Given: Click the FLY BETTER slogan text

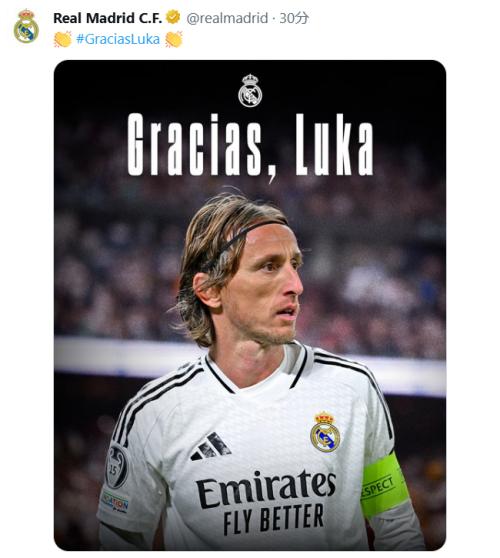Looking at the screenshot, I should pyautogui.click(x=273, y=519).
